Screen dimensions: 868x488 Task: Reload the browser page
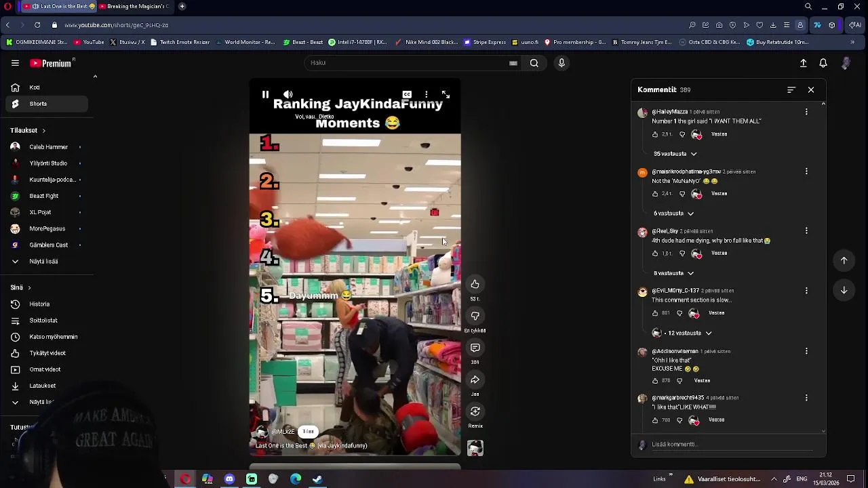pyautogui.click(x=37, y=25)
